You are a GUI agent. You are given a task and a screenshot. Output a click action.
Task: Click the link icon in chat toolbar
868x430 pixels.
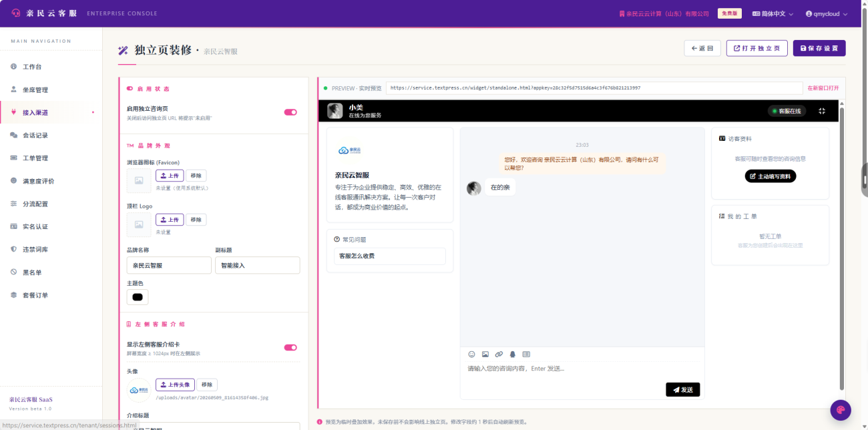499,354
